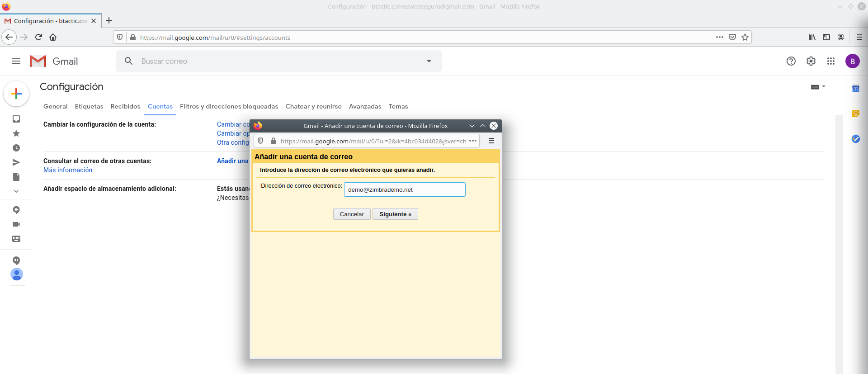Viewport: 868px width, 374px height.
Task: Open the Hangouts contact avatar icon
Action: 17,274
